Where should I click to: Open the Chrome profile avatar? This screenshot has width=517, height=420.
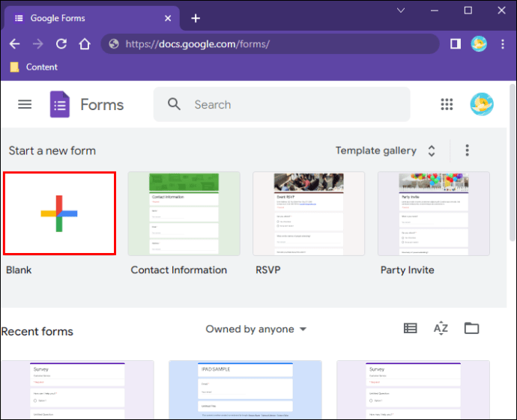point(479,44)
